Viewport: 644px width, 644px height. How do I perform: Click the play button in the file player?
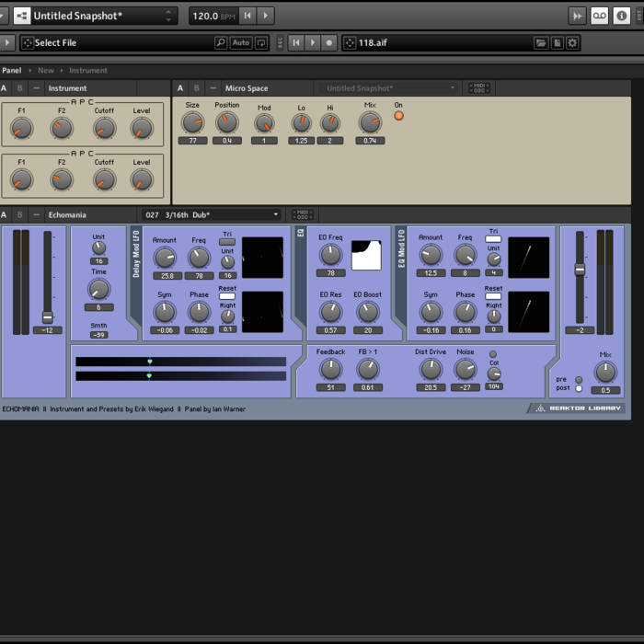point(312,42)
